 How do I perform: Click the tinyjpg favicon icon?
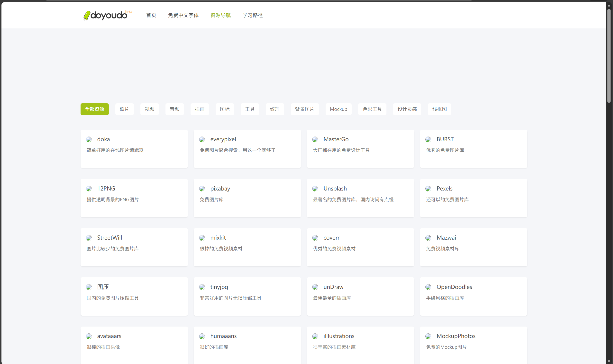202,287
